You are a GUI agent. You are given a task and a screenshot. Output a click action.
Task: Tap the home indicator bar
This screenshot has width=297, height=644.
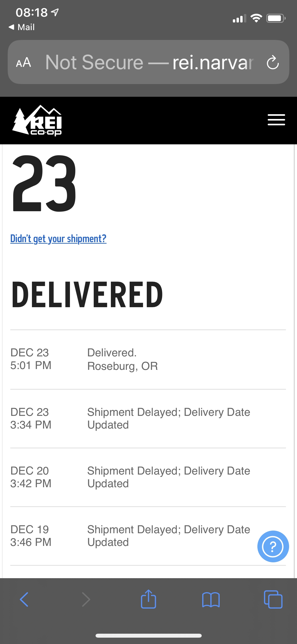coord(148,636)
